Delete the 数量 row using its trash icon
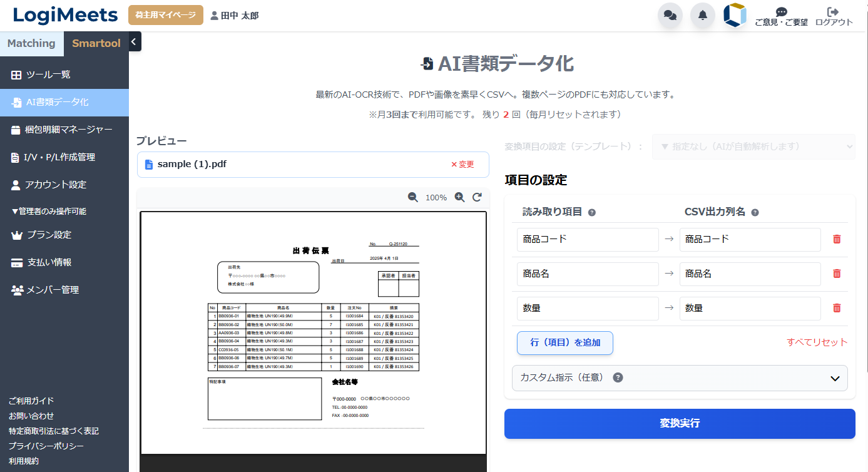 [837, 307]
